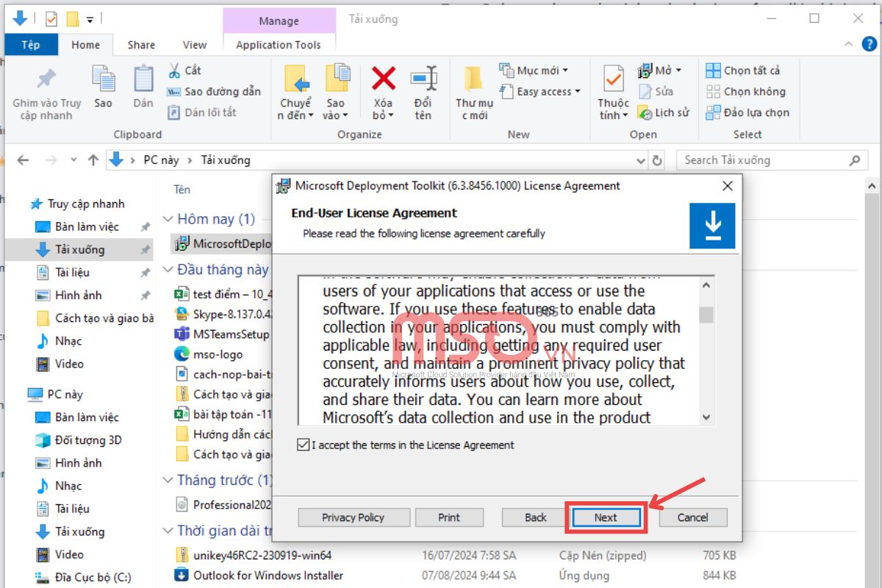This screenshot has width=882, height=588.
Task: Open the Tệp menu in File Explorer
Action: tap(31, 45)
